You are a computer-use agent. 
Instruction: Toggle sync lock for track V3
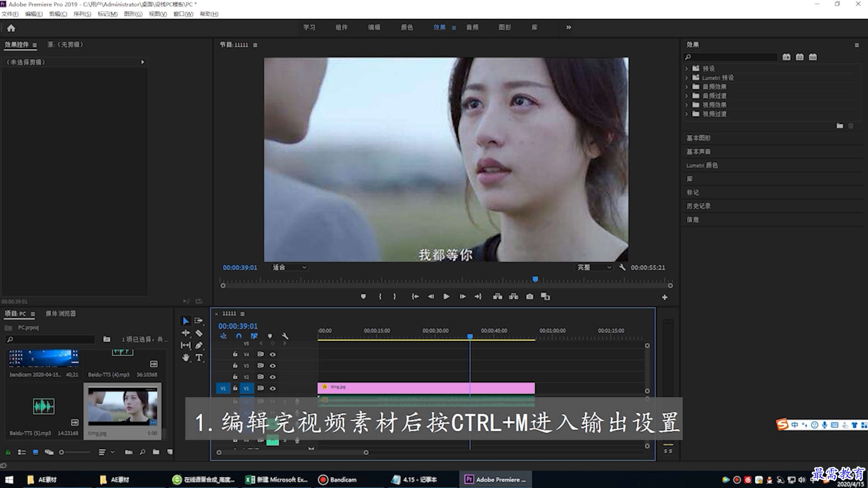pos(260,366)
